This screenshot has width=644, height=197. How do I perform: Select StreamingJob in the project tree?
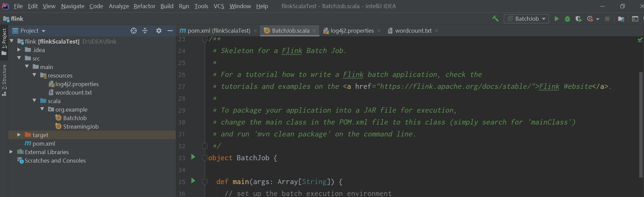[81, 126]
